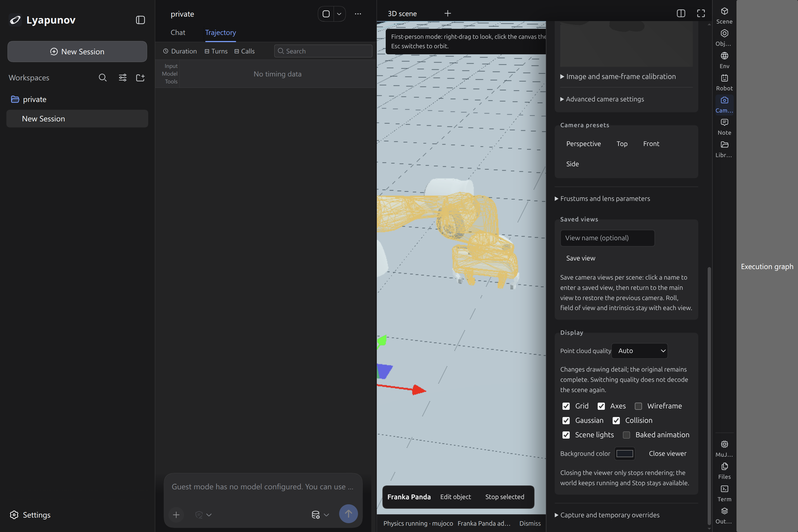798x532 pixels.
Task: Toggle split view in 3D scene
Action: (681, 14)
